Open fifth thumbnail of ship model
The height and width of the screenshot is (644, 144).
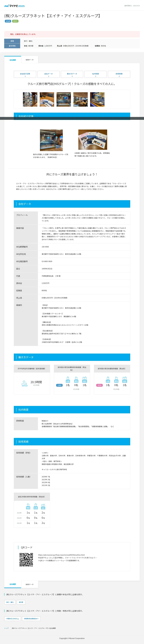click(x=97, y=99)
